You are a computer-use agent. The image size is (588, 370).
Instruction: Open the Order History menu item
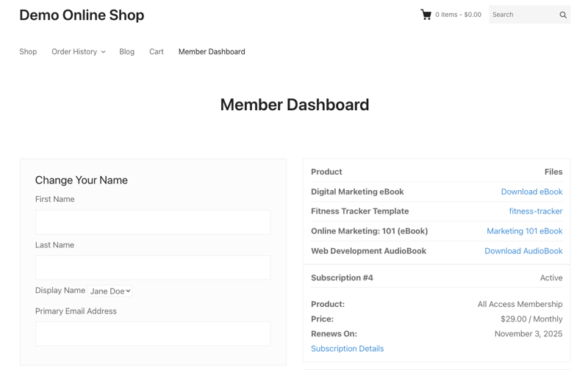74,52
